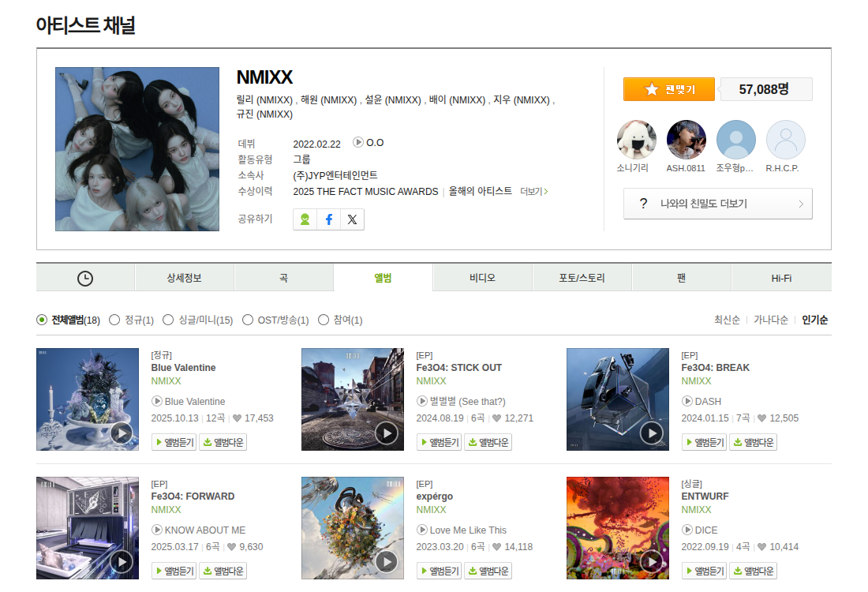Open NMIXX artist link under ENTWURF
Screen dimensions: 868x592
pyautogui.click(x=697, y=509)
